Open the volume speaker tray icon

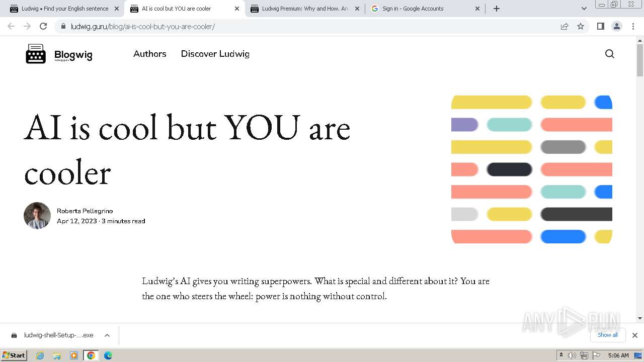[x=572, y=355]
